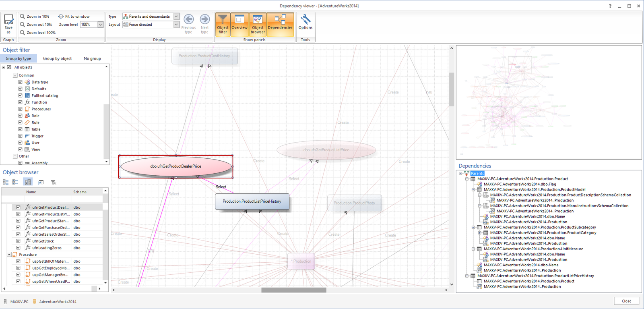Toggle the Fulltext catalog checkbox
Viewport: 644px width, 309px height.
click(x=21, y=95)
